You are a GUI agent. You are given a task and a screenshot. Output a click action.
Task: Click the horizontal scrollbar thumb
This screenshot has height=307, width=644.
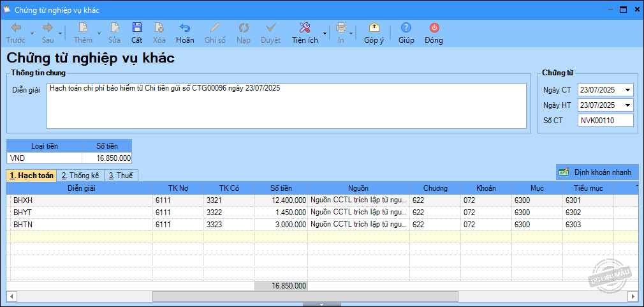305,296
